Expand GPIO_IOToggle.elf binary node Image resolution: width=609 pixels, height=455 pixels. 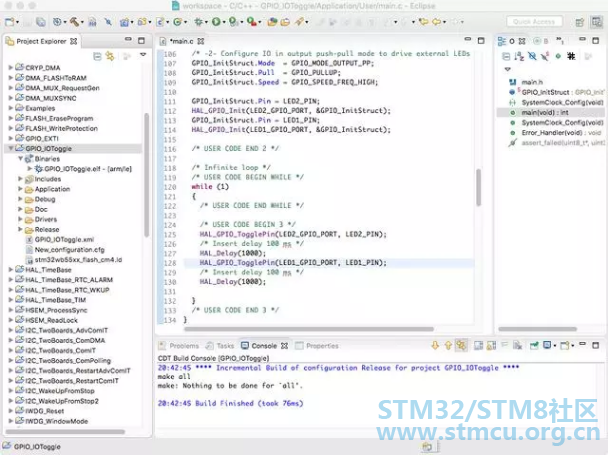click(30, 168)
